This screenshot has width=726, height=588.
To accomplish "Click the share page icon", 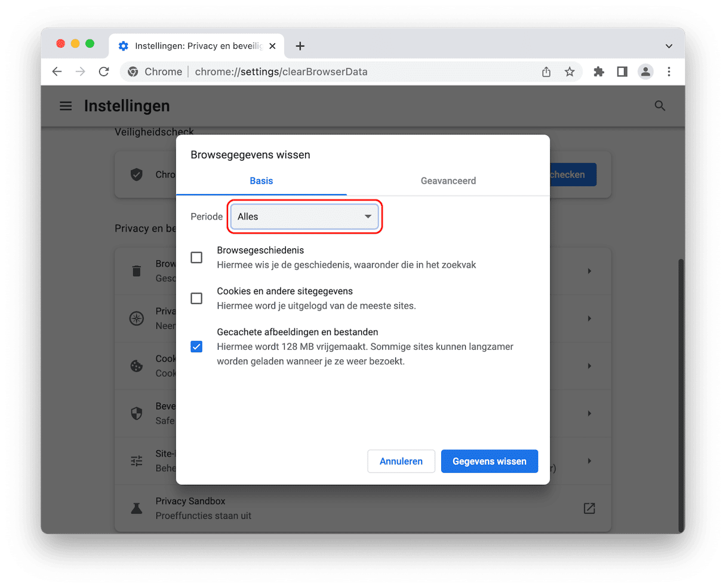I will [x=546, y=72].
